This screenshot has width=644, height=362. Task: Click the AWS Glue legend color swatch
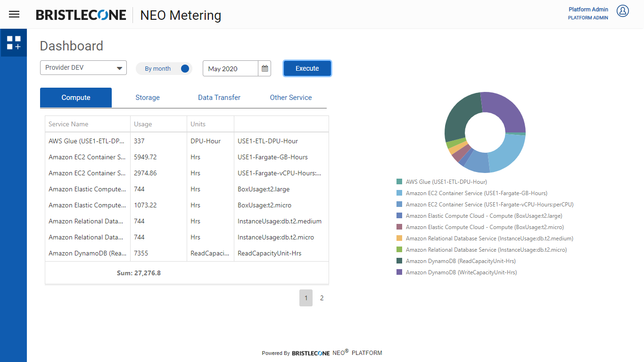click(x=399, y=182)
